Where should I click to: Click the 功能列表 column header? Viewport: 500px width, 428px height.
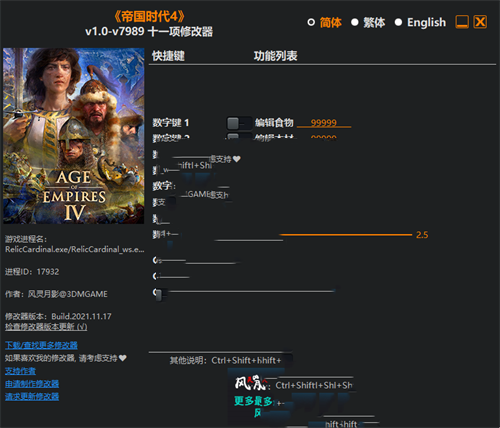(x=275, y=56)
